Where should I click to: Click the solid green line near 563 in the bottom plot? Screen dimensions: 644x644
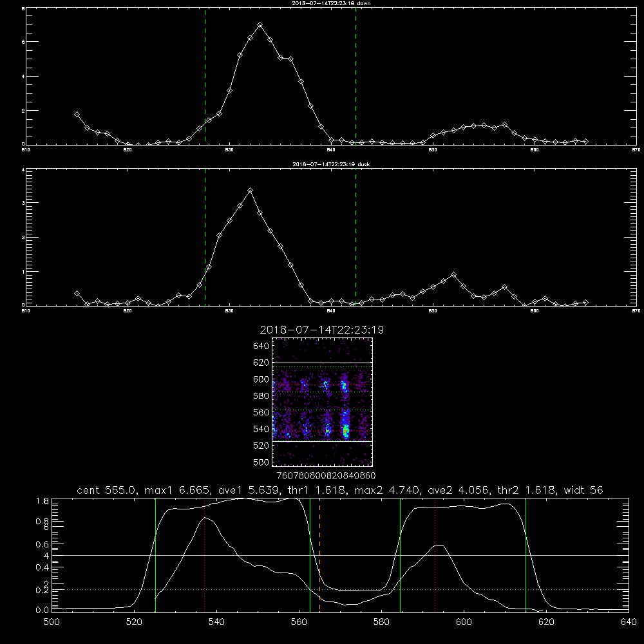pyautogui.click(x=310, y=554)
